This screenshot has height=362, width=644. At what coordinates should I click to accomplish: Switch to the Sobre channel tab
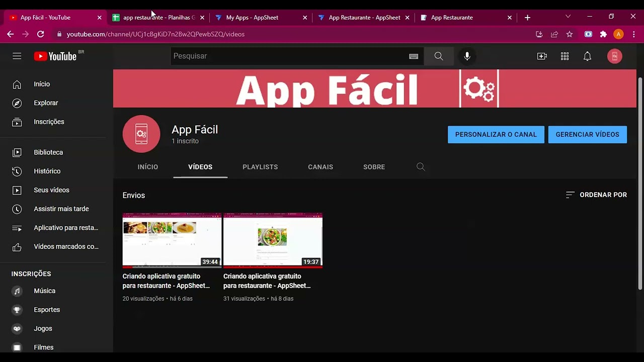374,167
